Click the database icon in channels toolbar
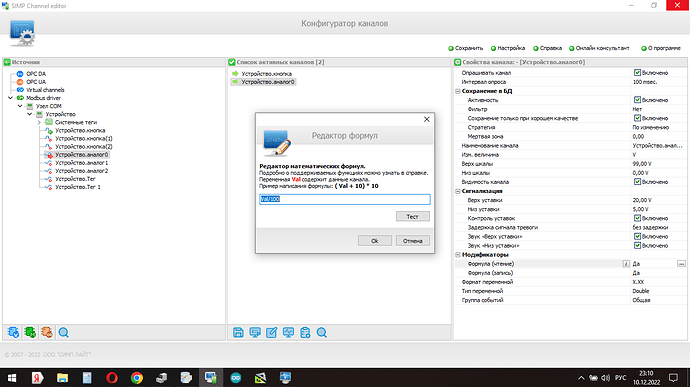 [x=305, y=332]
